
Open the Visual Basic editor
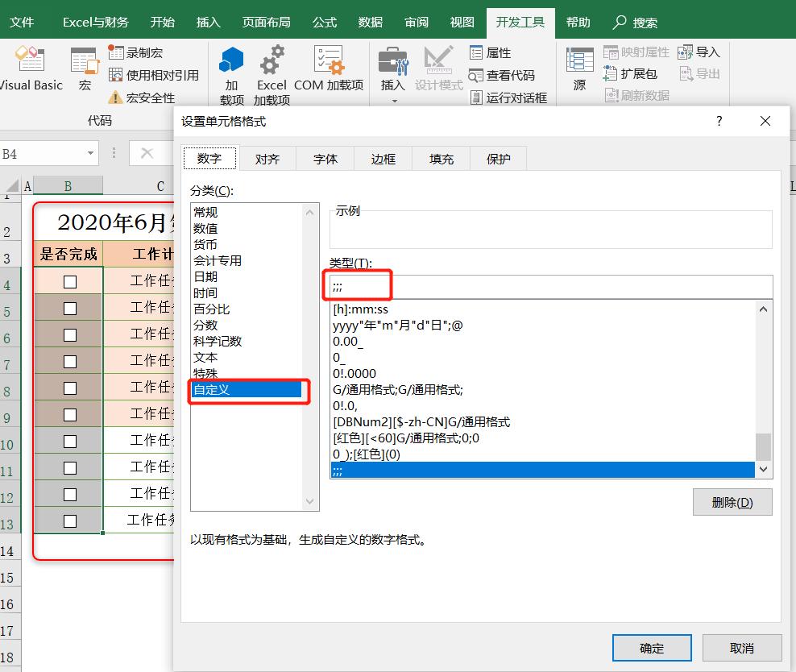point(31,68)
